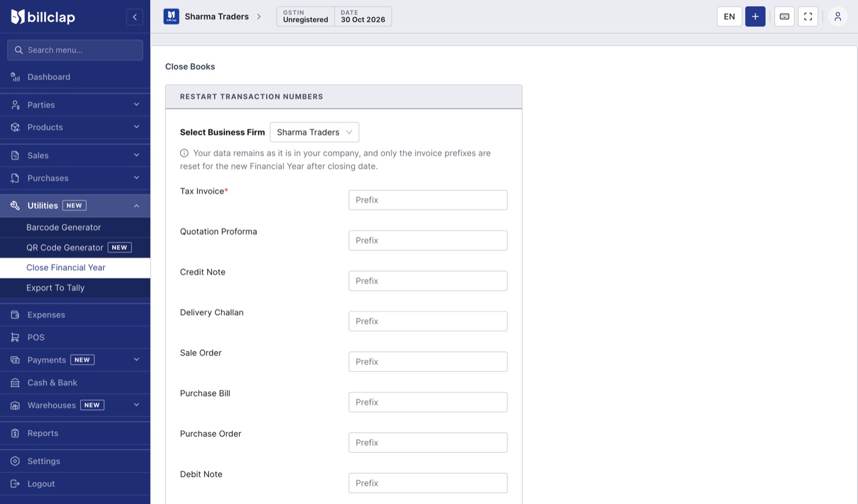Viewport: 858px width, 504px height.
Task: Click the Sharma Traders company logo
Action: [x=171, y=17]
